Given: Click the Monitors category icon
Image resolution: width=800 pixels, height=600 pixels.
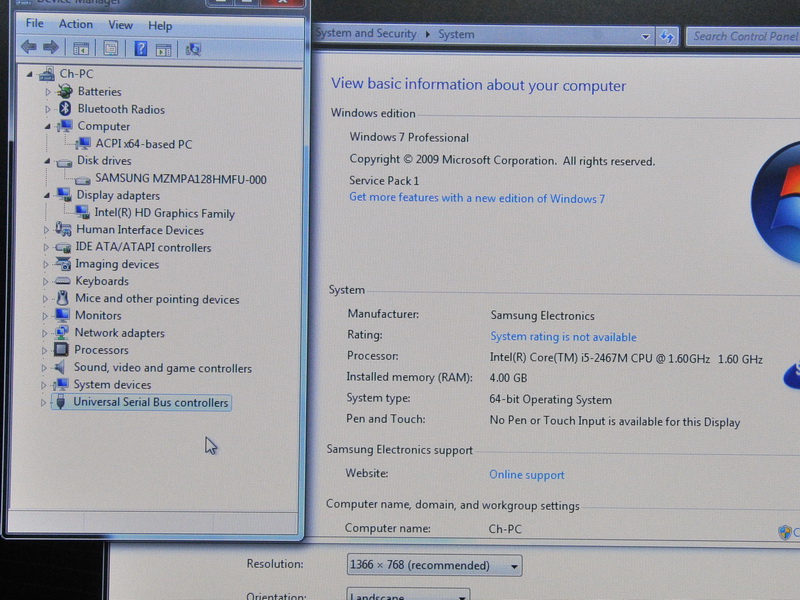Looking at the screenshot, I should tap(62, 314).
